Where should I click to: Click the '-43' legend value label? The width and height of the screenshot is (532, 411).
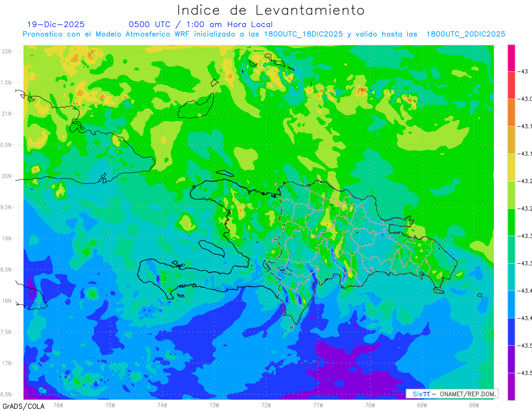[x=523, y=71]
